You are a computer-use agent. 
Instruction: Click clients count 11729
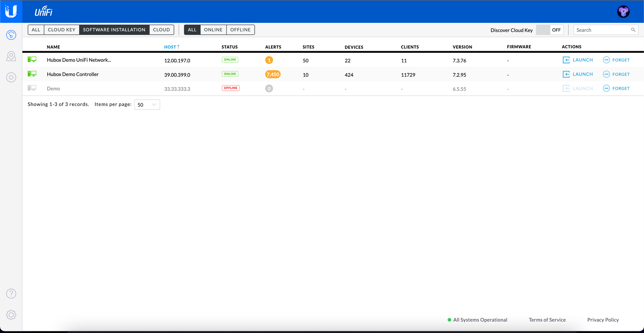(408, 75)
